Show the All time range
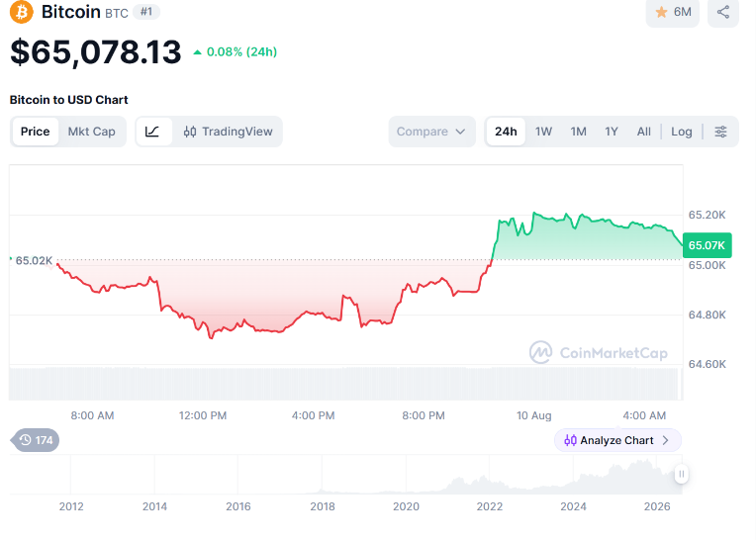This screenshot has width=756, height=541. pos(643,132)
